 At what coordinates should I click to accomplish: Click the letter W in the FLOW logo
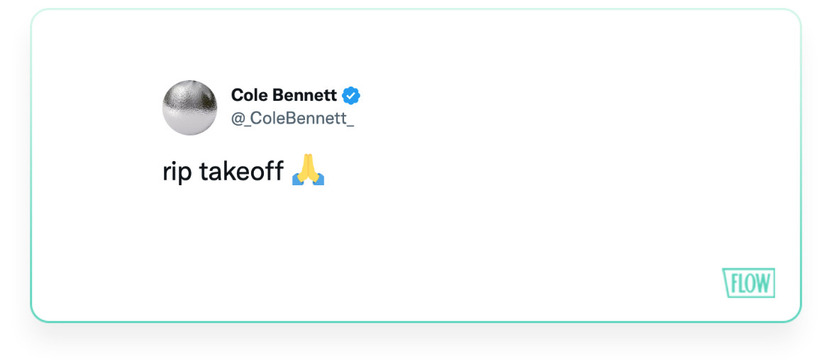click(x=763, y=283)
